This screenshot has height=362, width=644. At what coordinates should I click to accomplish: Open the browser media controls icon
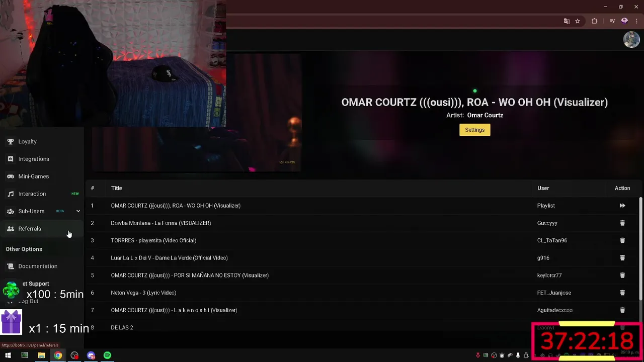[612, 21]
